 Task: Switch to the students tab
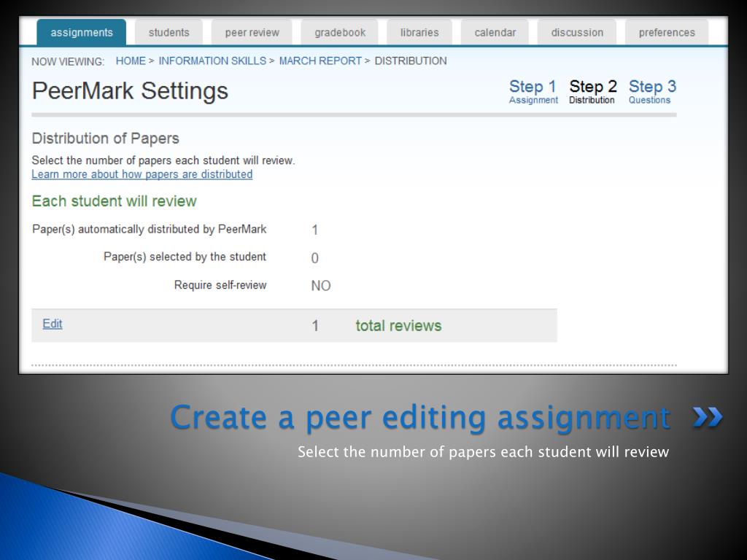pyautogui.click(x=169, y=32)
